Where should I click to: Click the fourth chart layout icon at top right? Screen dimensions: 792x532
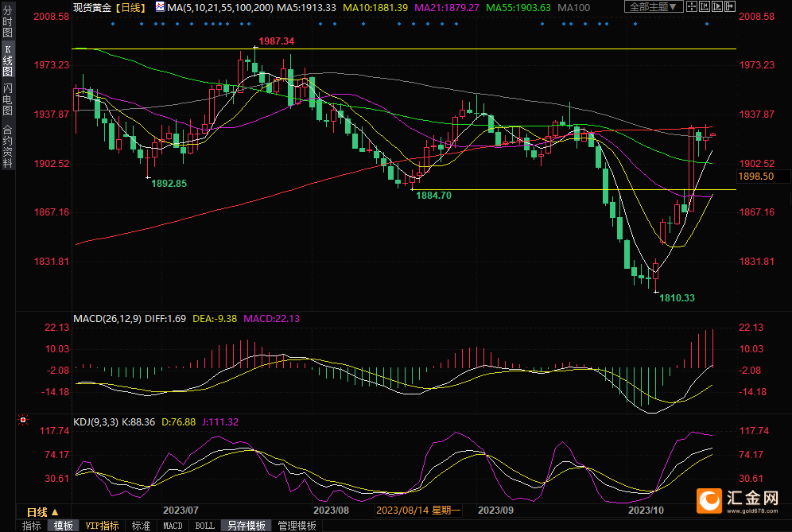coord(730,7)
